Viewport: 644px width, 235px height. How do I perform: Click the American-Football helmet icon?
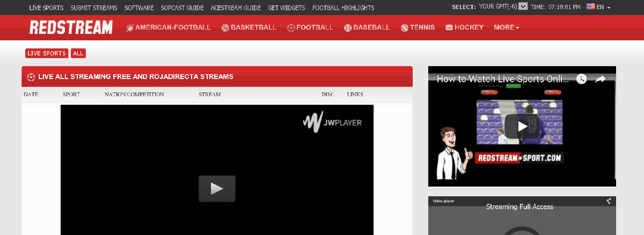click(130, 27)
